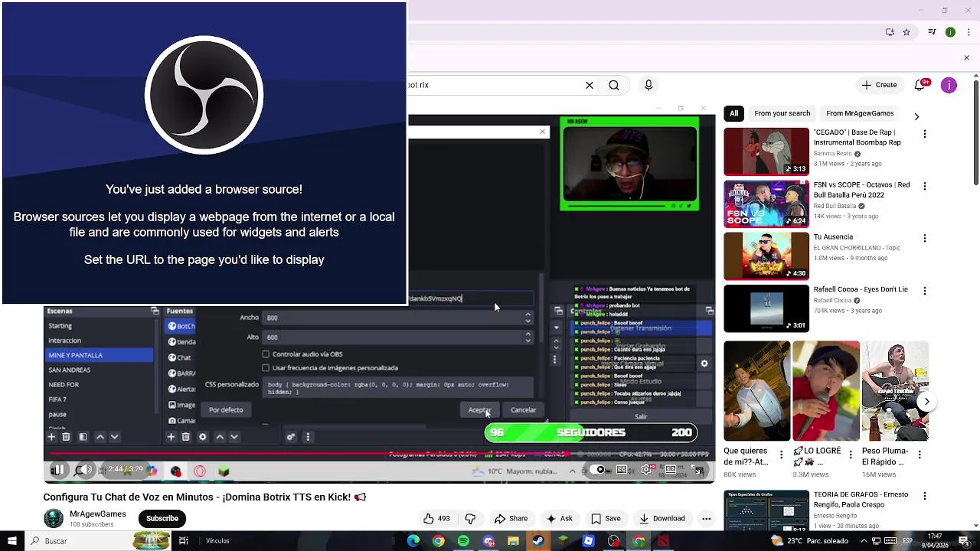Viewport: 980px width, 551px height.
Task: Seek on the red video progress bar
Action: pyautogui.click(x=379, y=454)
